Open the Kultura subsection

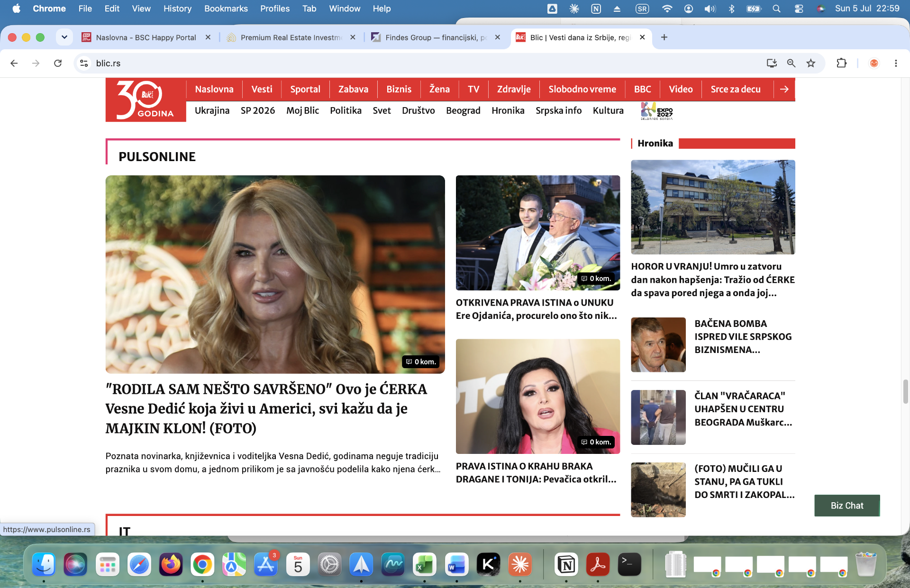click(x=608, y=110)
